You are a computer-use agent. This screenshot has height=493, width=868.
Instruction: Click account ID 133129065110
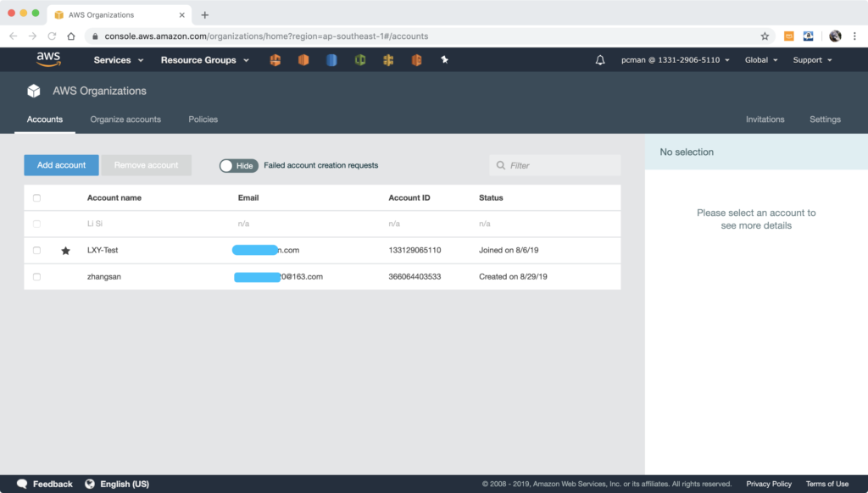(415, 250)
